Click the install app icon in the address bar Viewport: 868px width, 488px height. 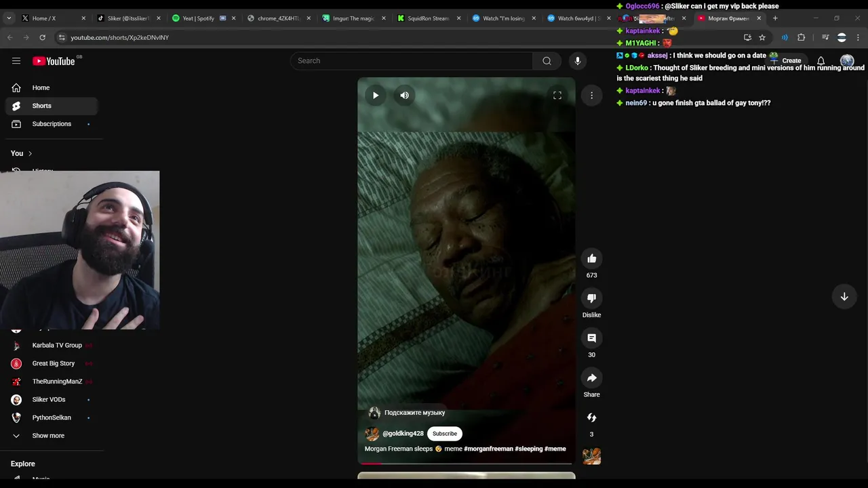click(747, 37)
